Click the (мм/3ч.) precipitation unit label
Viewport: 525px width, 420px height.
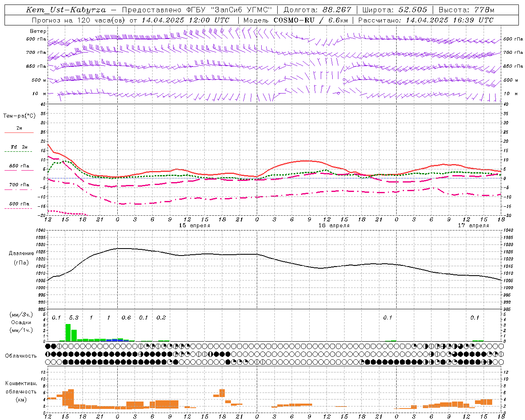21,315
